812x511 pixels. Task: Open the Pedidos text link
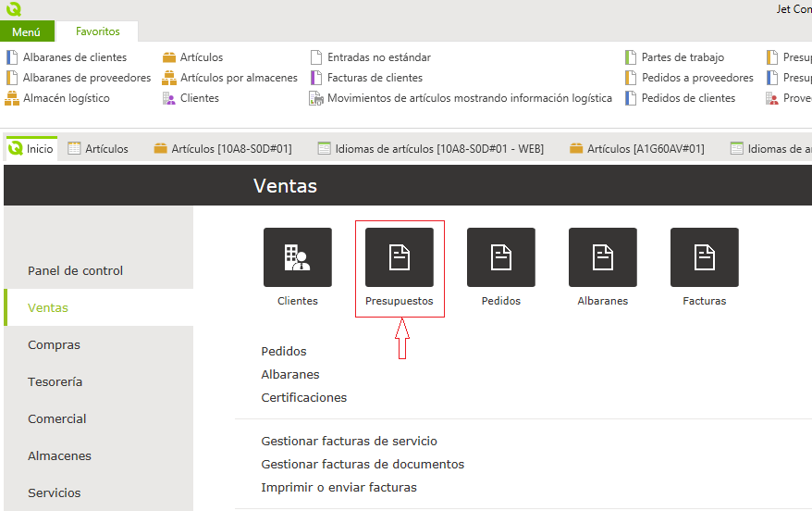click(x=284, y=352)
